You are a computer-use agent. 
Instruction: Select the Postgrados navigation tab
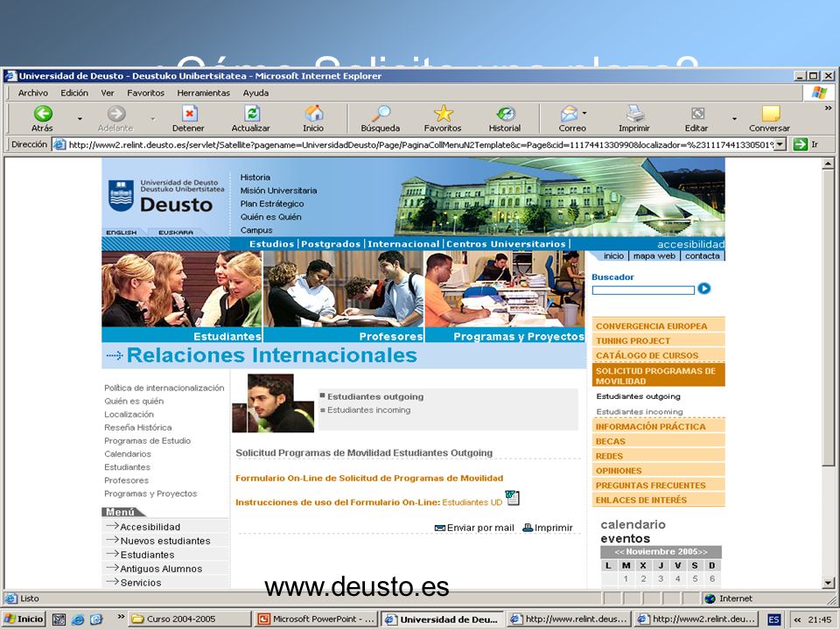point(331,244)
